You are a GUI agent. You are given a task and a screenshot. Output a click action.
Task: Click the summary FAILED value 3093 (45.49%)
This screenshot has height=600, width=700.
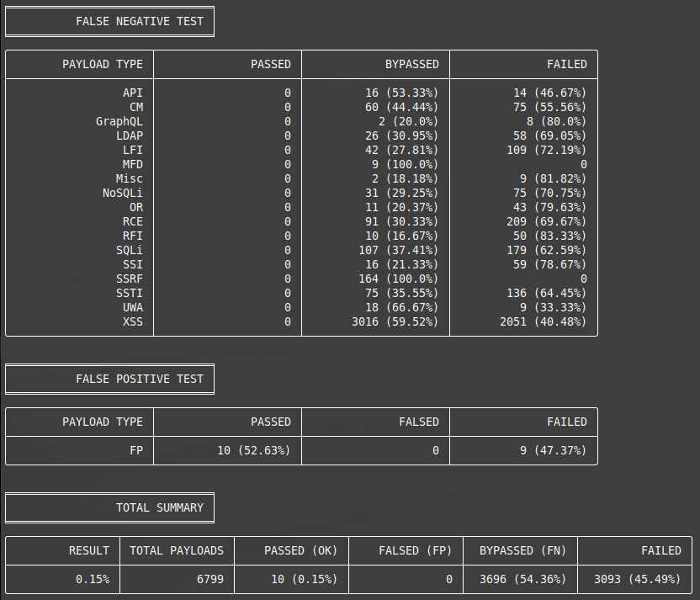point(637,579)
